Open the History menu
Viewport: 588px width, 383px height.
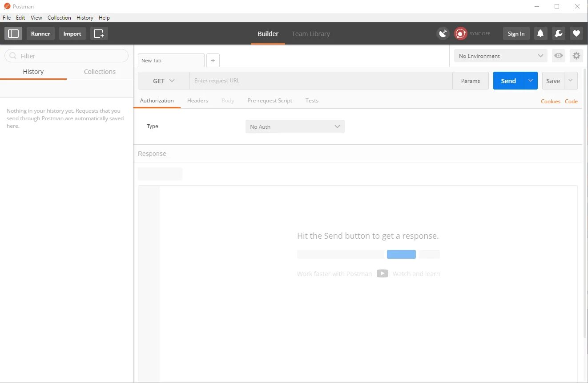click(85, 18)
